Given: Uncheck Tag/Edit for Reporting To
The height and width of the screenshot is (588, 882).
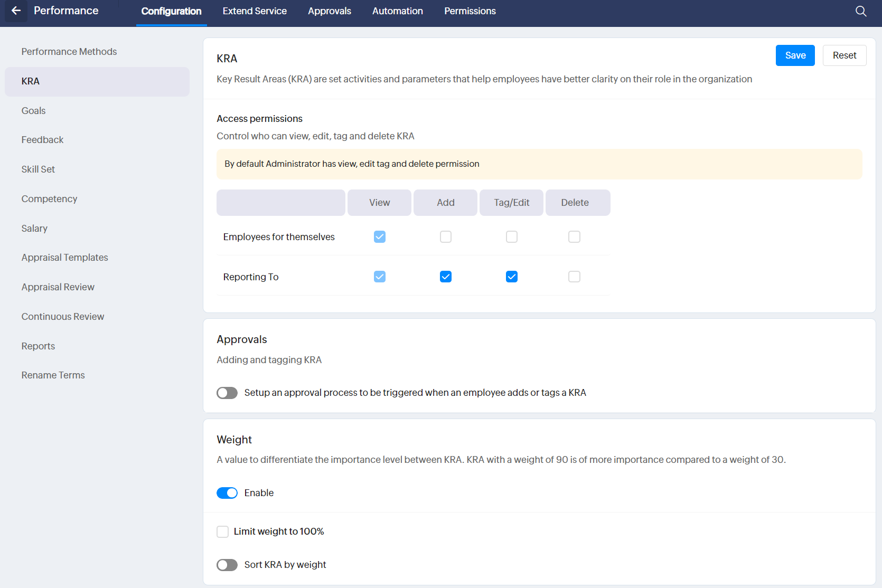Looking at the screenshot, I should pyautogui.click(x=511, y=277).
